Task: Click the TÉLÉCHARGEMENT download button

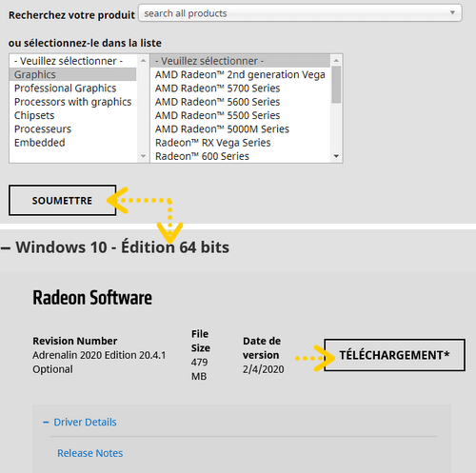Action: 394,355
